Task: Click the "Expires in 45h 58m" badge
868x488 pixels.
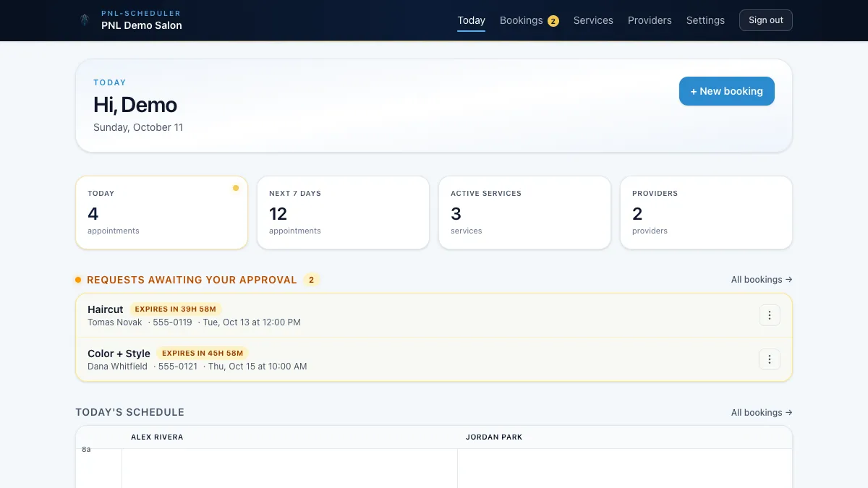Action: pyautogui.click(x=203, y=354)
